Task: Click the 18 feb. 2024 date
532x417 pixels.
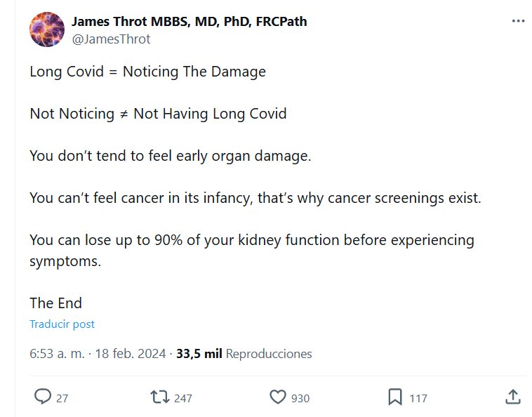Action: click(x=132, y=354)
